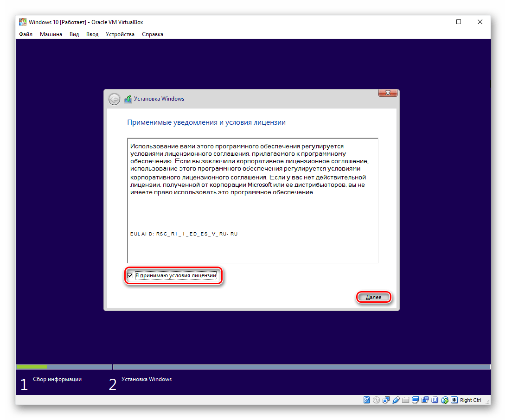Click the optical disc status icon
Viewport: 506px width, 420px height.
[376, 400]
